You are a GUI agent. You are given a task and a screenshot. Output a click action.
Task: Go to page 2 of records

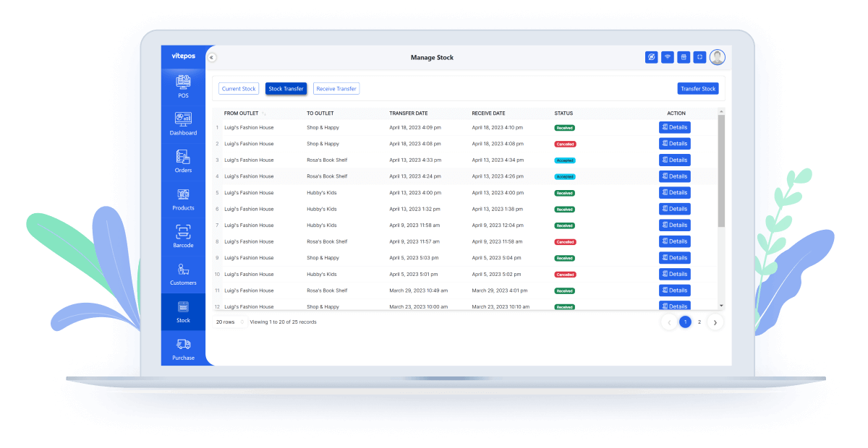(699, 322)
